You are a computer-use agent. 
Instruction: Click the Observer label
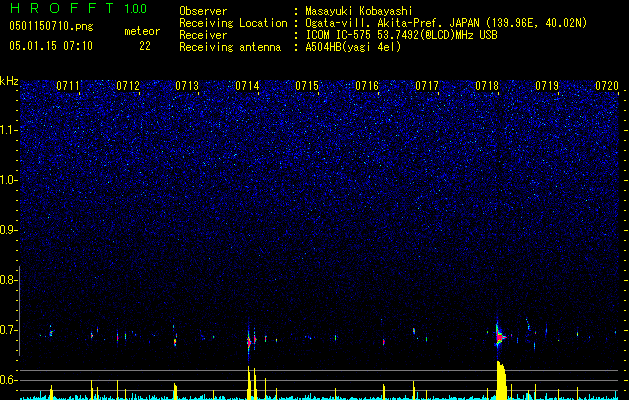(x=203, y=11)
